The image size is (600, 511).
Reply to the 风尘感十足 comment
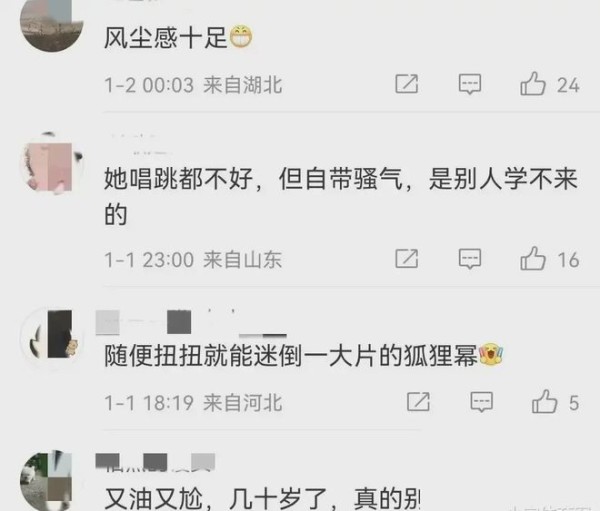coord(470,84)
